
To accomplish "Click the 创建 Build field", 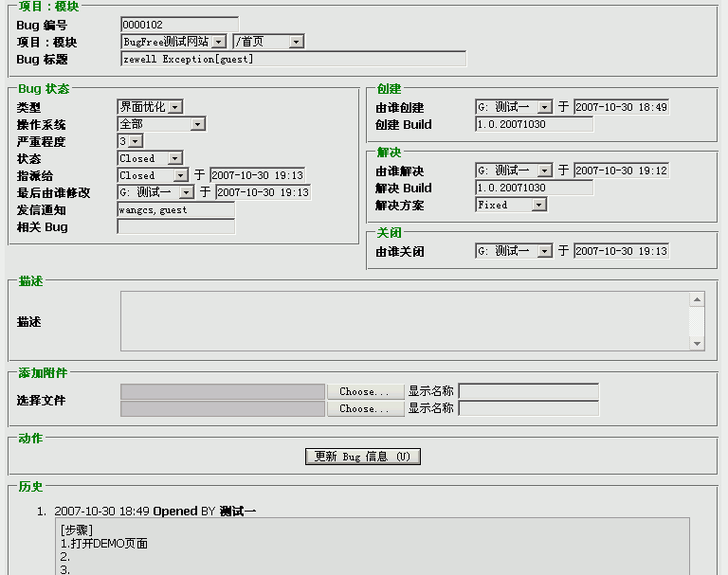I will tap(535, 124).
